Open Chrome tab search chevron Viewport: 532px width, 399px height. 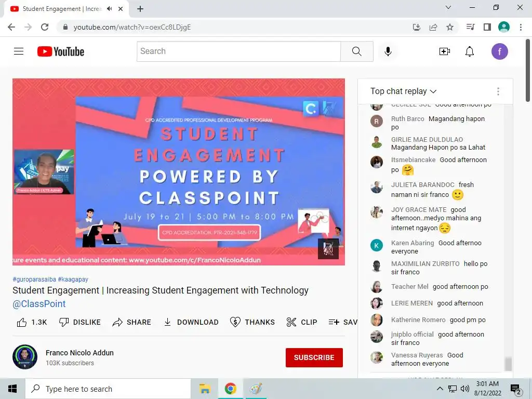[x=448, y=7]
